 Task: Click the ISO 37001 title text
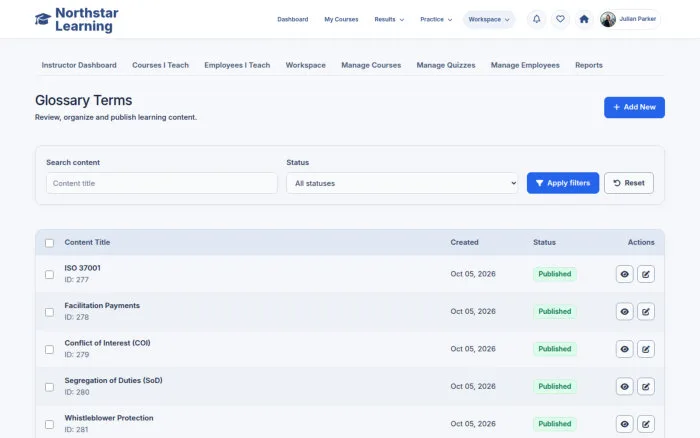point(83,268)
